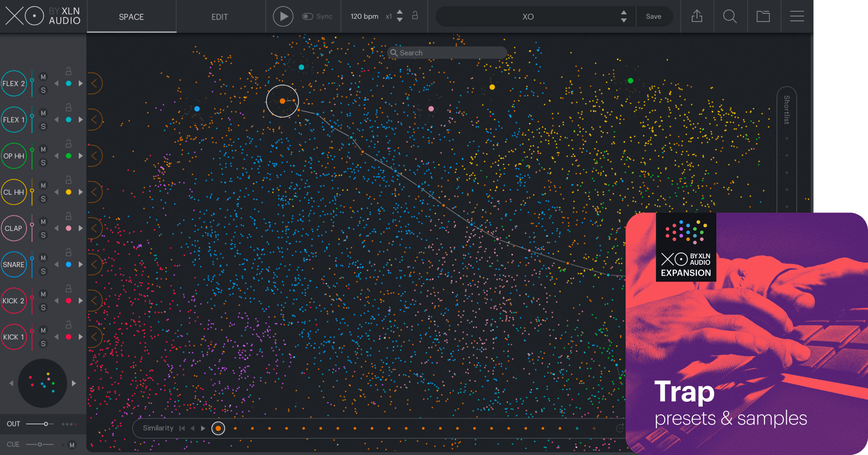Viewport: 868px width, 455px height.
Task: Select the OP HH channel pad
Action: click(14, 156)
